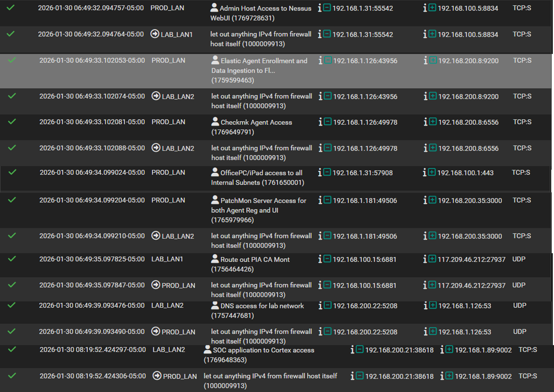Screen dimensions: 554x392
Task: Click the user icon beside Route out PIA CA Mont
Action: pyautogui.click(x=215, y=259)
